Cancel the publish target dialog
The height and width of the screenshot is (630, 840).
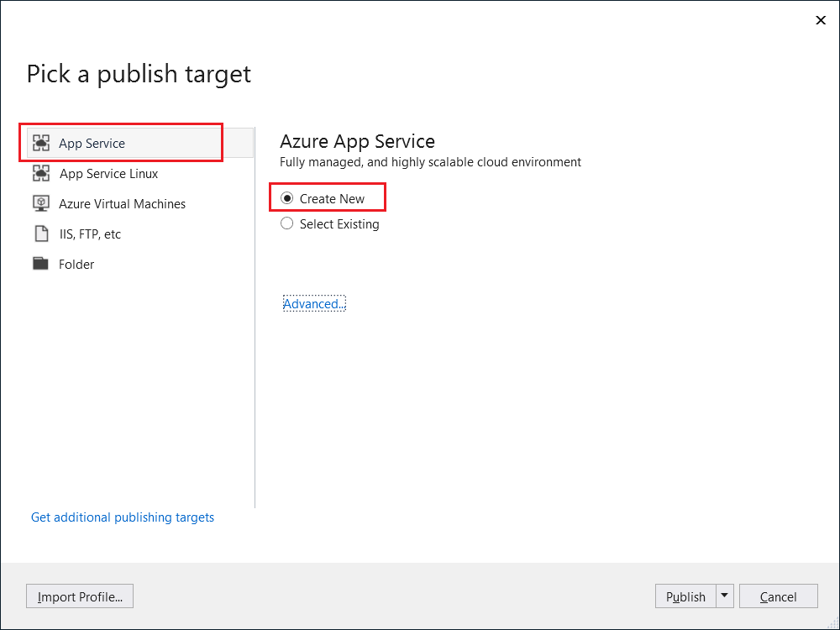[x=778, y=596]
